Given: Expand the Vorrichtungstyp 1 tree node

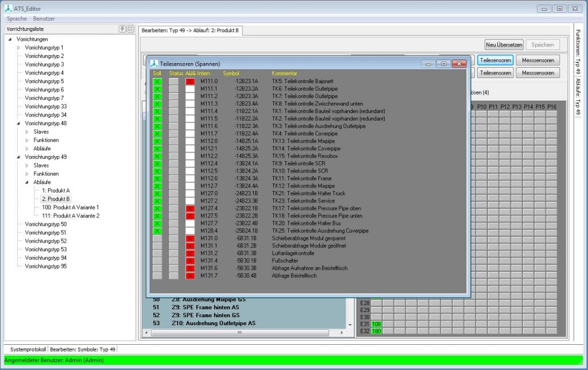Looking at the screenshot, I should click(18, 48).
